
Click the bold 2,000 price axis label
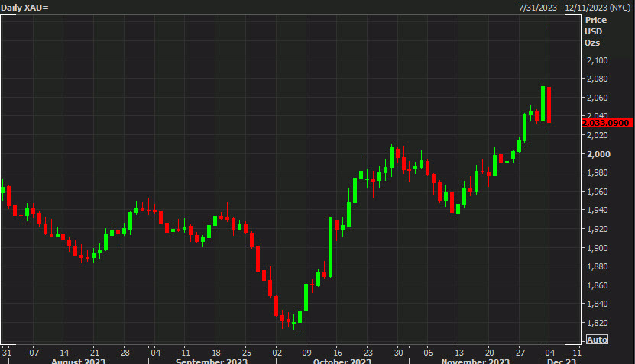[598, 154]
